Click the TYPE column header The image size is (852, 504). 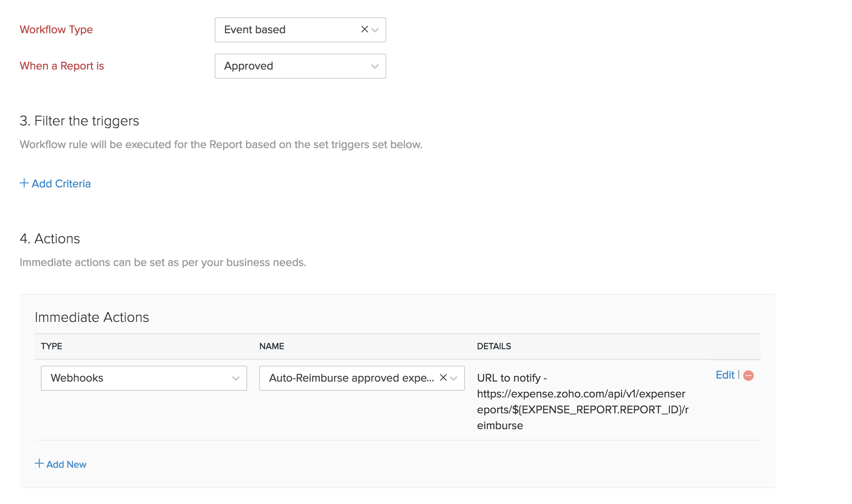[x=51, y=346]
